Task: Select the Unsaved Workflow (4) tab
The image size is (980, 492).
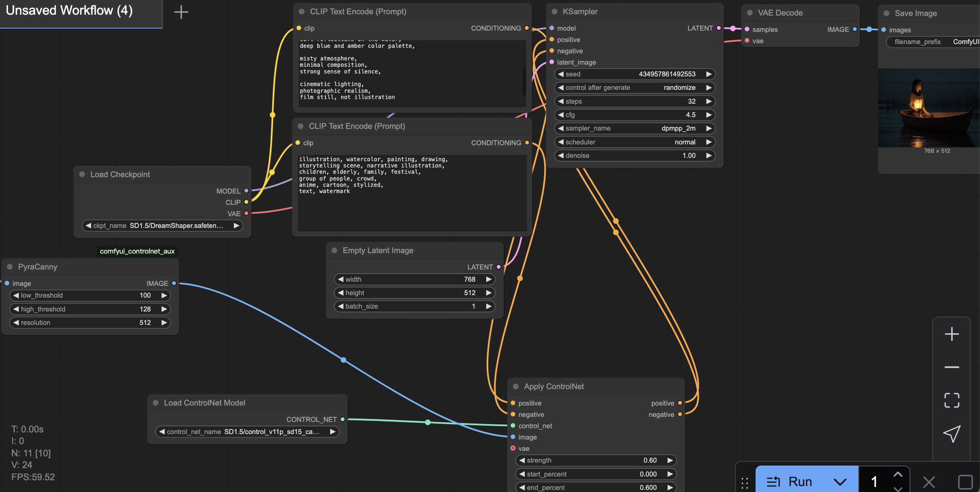Action: pyautogui.click(x=69, y=11)
